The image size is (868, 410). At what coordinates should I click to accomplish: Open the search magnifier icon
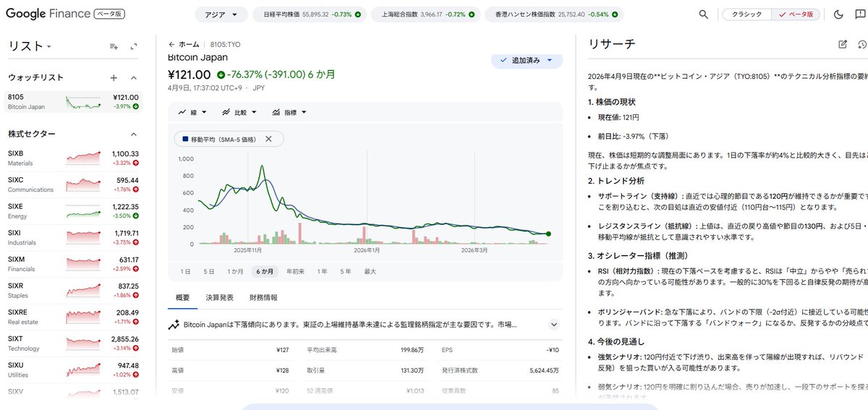tap(704, 14)
